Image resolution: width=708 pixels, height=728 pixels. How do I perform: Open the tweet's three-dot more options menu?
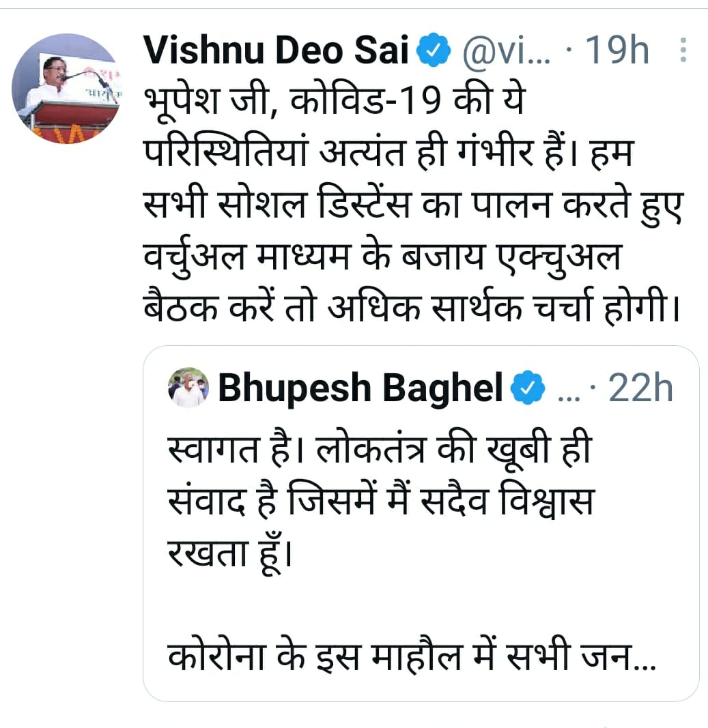(x=681, y=52)
